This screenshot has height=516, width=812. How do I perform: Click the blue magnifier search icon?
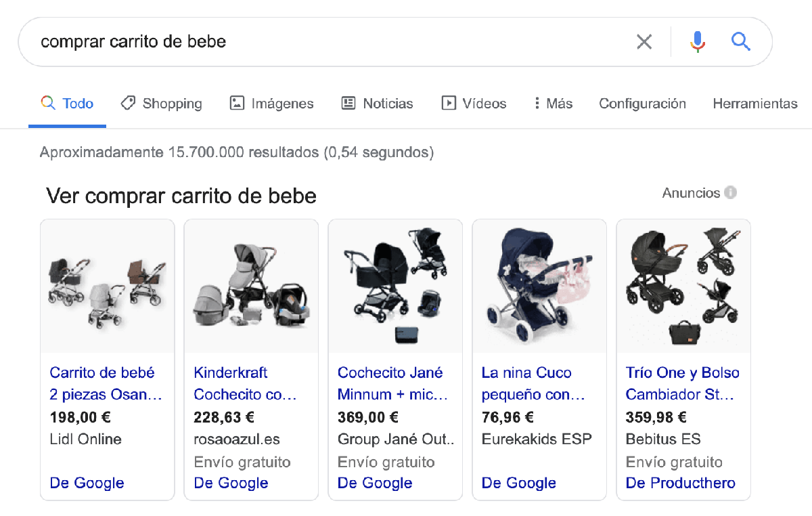coord(741,41)
